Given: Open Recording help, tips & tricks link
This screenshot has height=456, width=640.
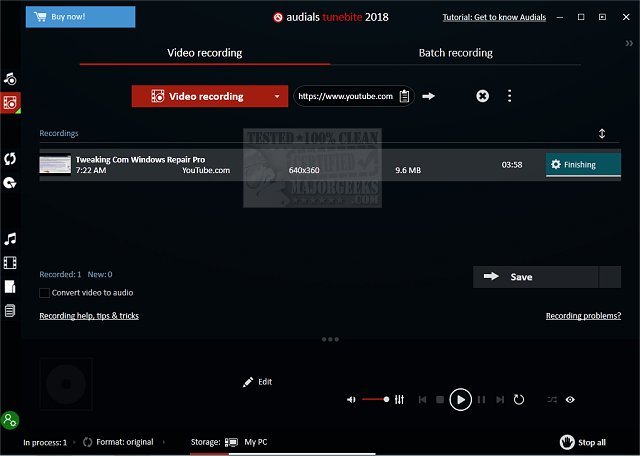Looking at the screenshot, I should point(89,316).
